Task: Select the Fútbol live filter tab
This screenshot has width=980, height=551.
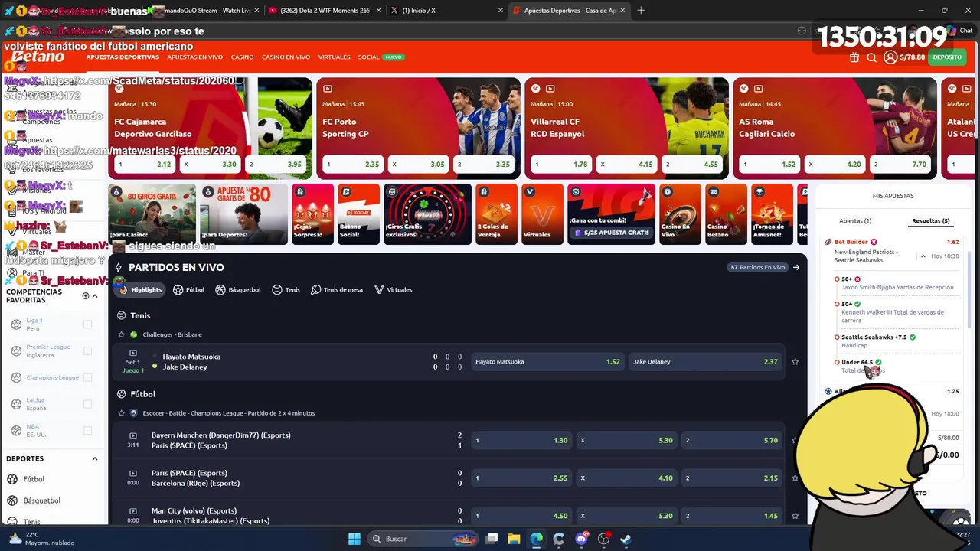Action: 188,290
